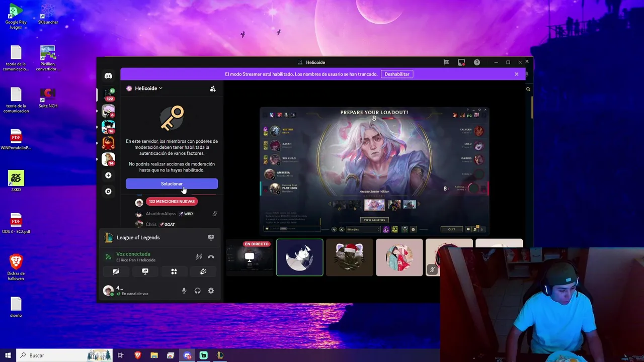Open Brave browser from the taskbar
The image size is (644, 362).
point(137,355)
